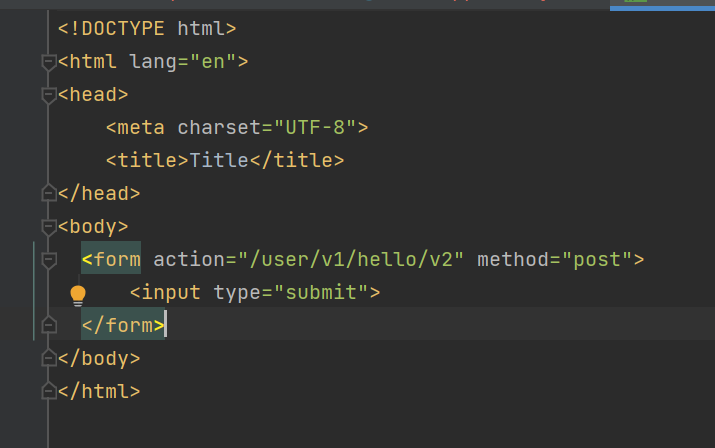Click the closing html tag text
The image size is (715, 448).
(x=99, y=391)
